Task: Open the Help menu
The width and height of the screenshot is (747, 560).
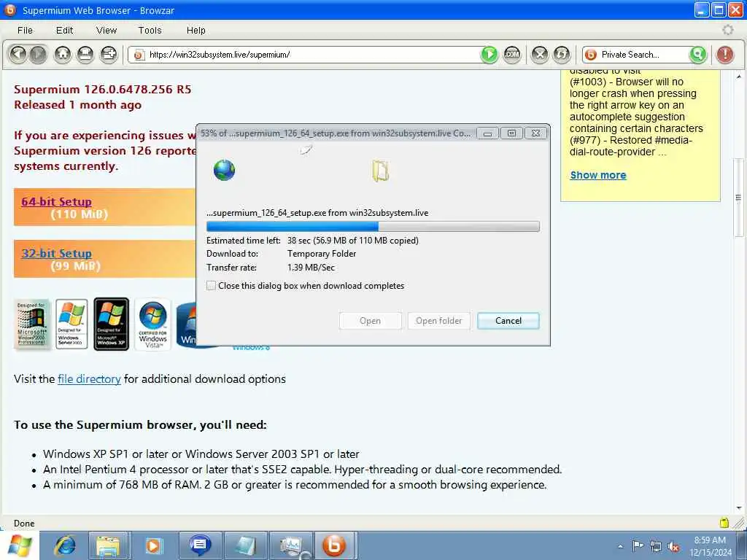Action: [x=196, y=31]
